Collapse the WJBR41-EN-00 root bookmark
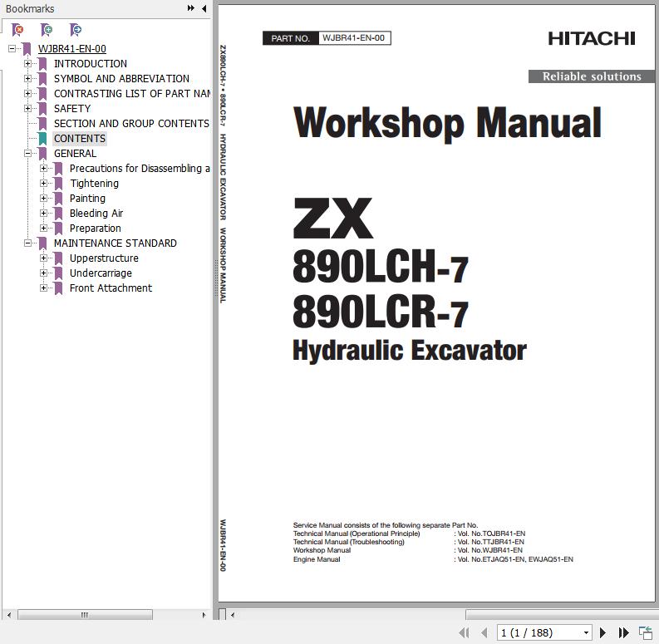The width and height of the screenshot is (659, 644). (x=12, y=49)
